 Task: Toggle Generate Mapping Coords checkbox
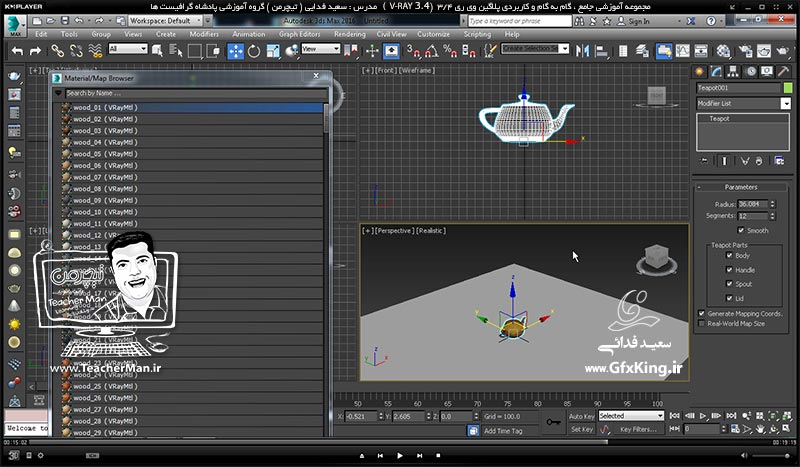point(702,313)
